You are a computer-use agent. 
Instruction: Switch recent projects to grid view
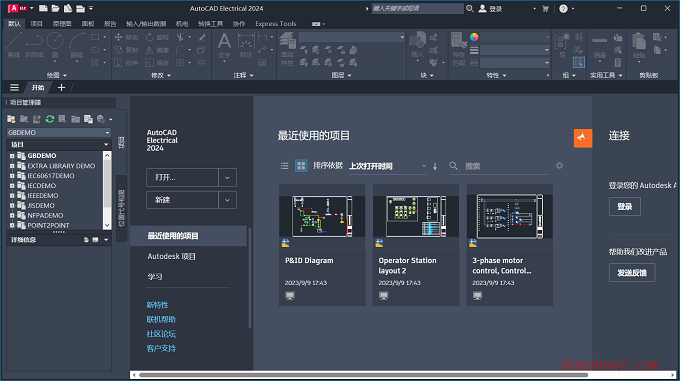point(301,166)
